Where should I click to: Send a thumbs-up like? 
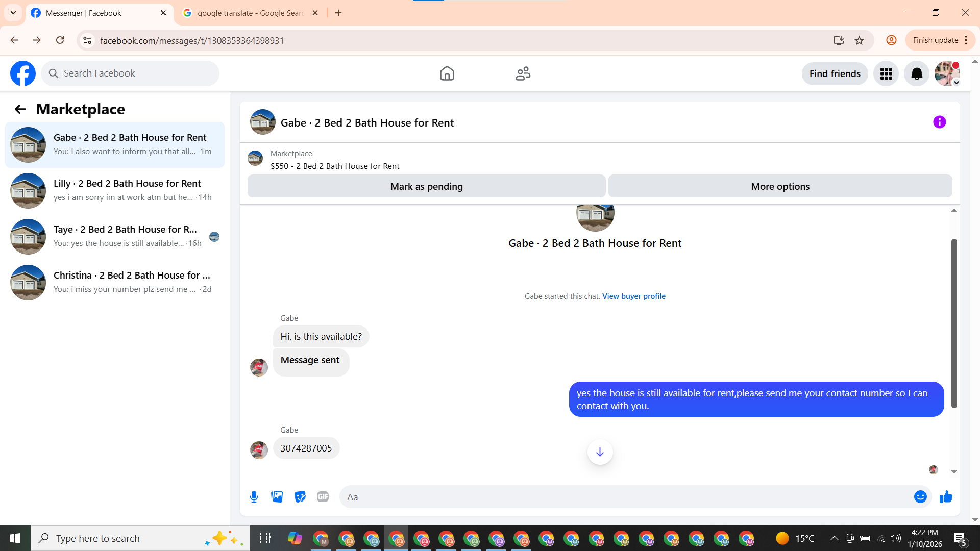click(x=946, y=496)
